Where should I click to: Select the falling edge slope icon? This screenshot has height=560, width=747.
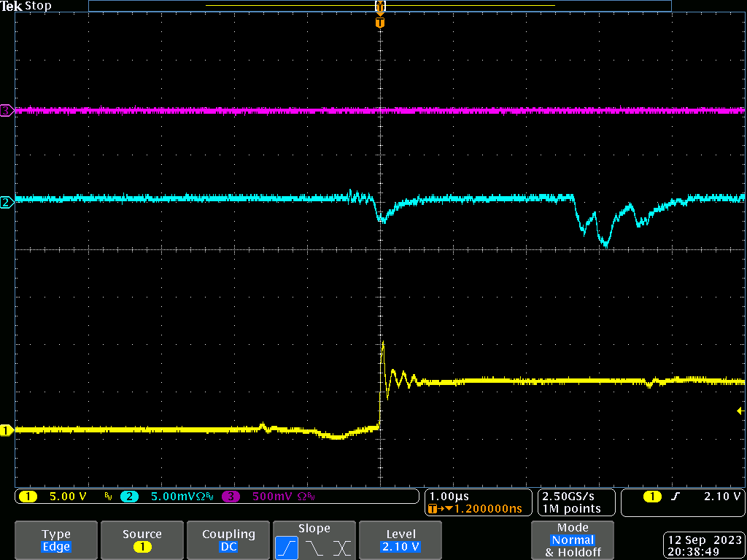tap(314, 547)
